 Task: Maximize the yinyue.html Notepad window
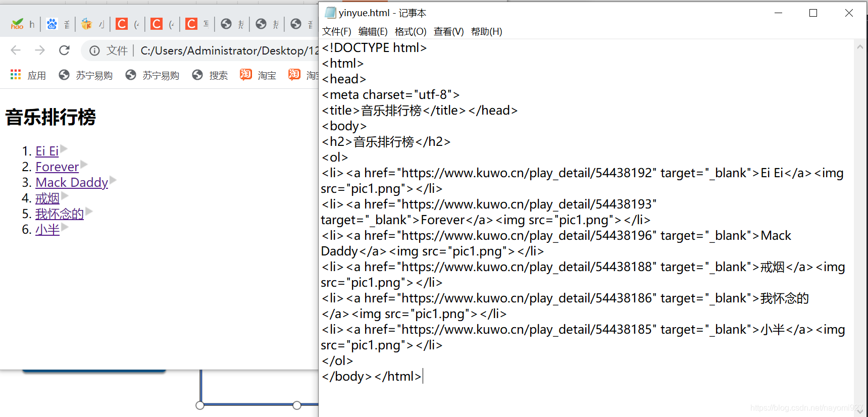pos(813,13)
